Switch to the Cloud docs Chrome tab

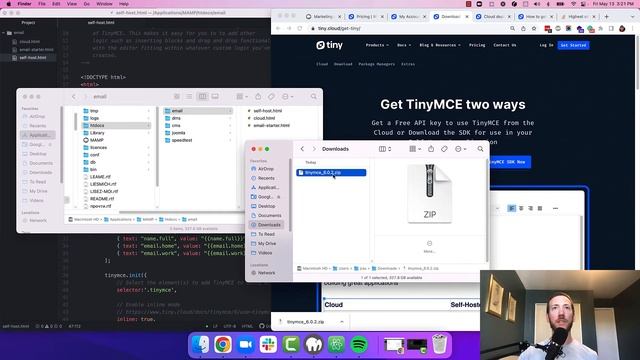click(493, 17)
